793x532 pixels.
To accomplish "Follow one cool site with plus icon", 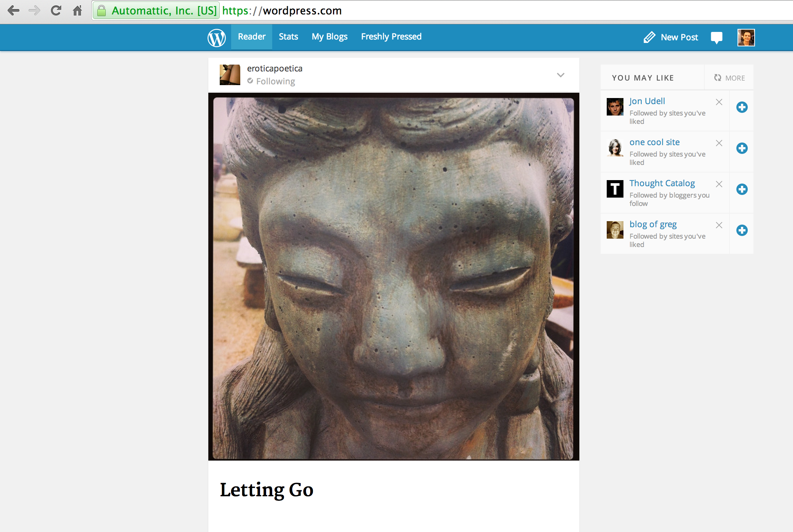I will click(742, 148).
